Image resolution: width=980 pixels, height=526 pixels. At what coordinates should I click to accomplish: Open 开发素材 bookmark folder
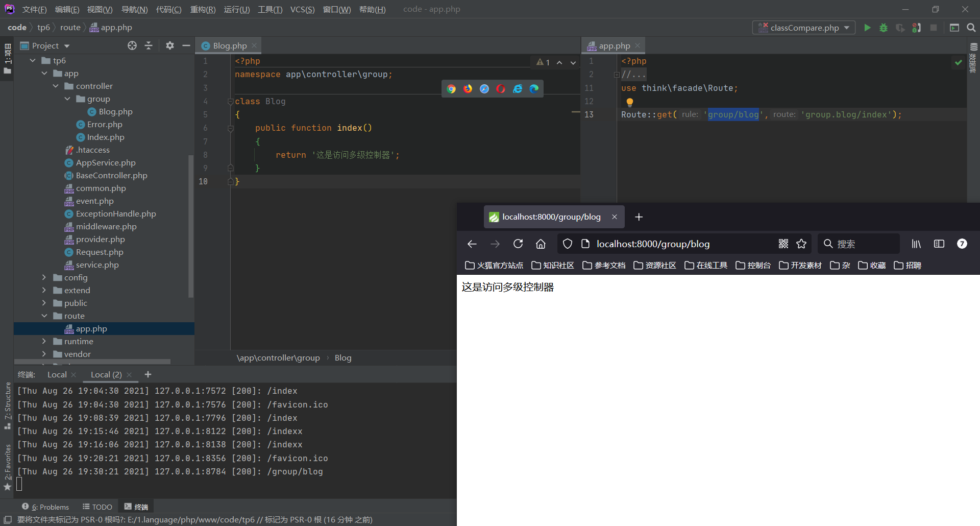click(800, 266)
